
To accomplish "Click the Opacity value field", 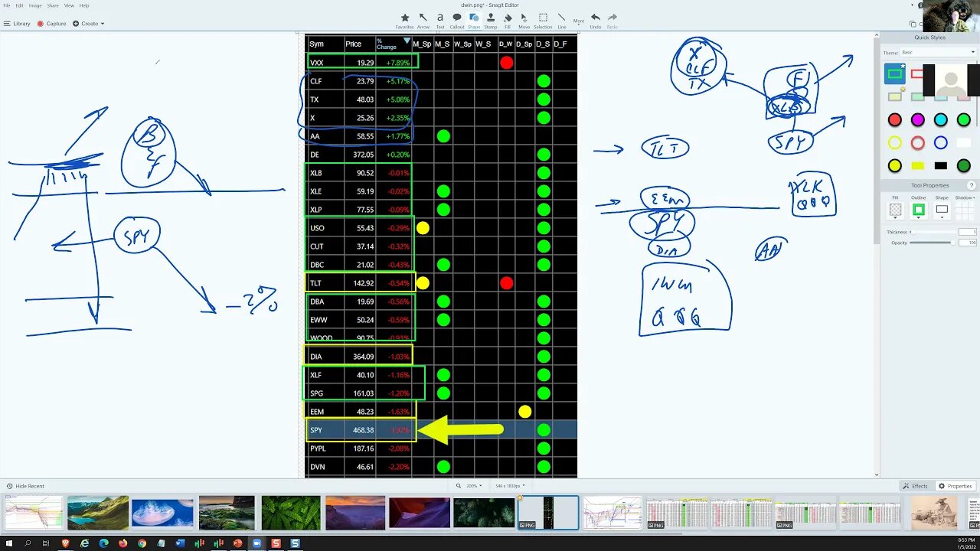I will (968, 243).
